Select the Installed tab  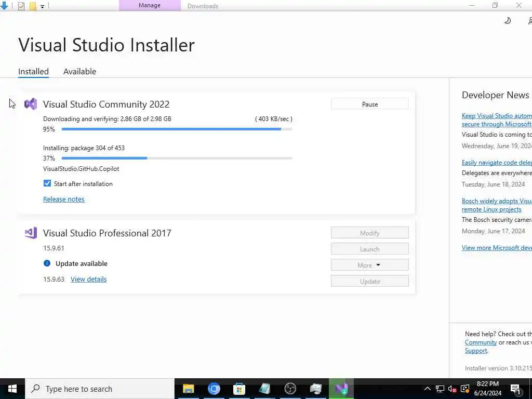pos(33,72)
